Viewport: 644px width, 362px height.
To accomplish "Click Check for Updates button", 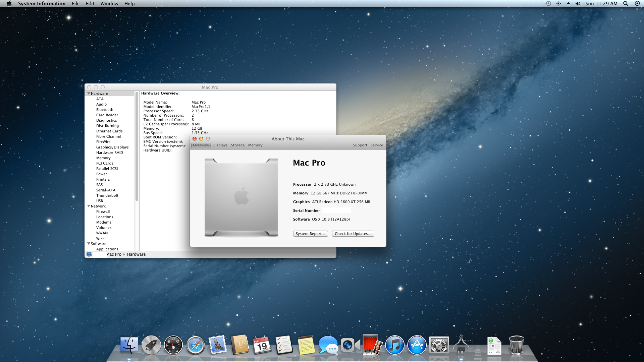I will [x=353, y=234].
